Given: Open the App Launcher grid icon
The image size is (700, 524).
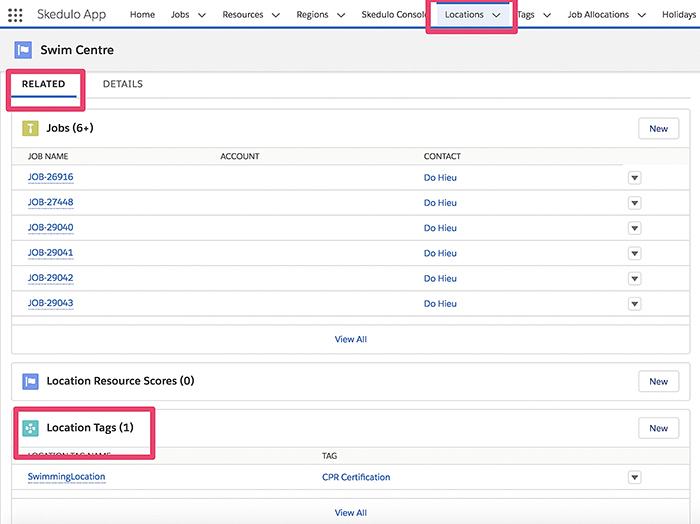Looking at the screenshot, I should 15,15.
